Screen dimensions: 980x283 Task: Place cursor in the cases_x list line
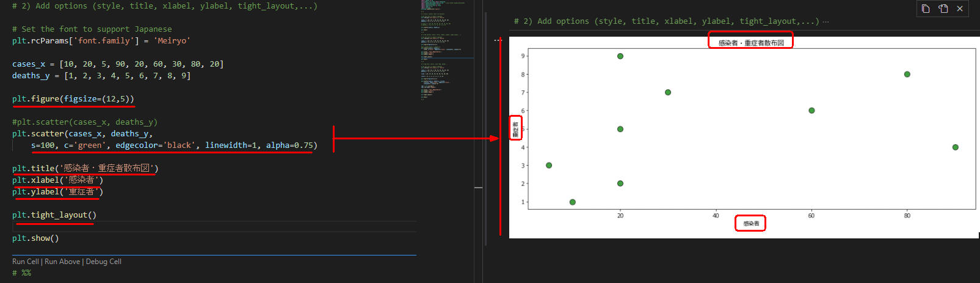(x=118, y=64)
